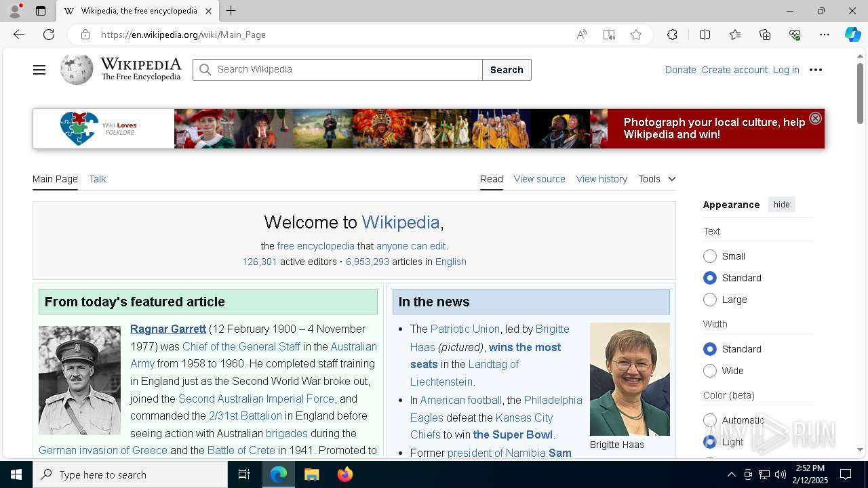Screen dimensions: 868x488
Task: Toggle Split screen view
Action: pos(705,35)
